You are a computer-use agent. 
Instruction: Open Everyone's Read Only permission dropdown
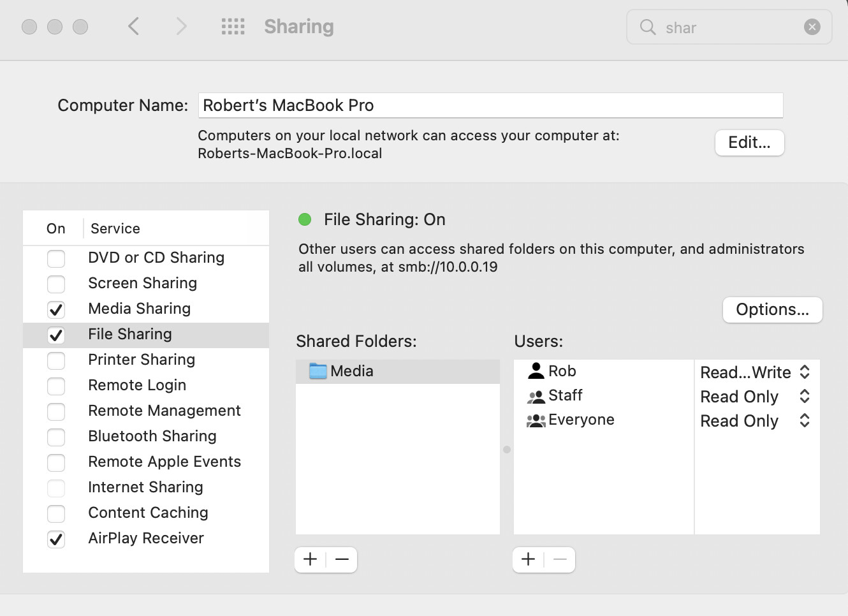pos(756,421)
